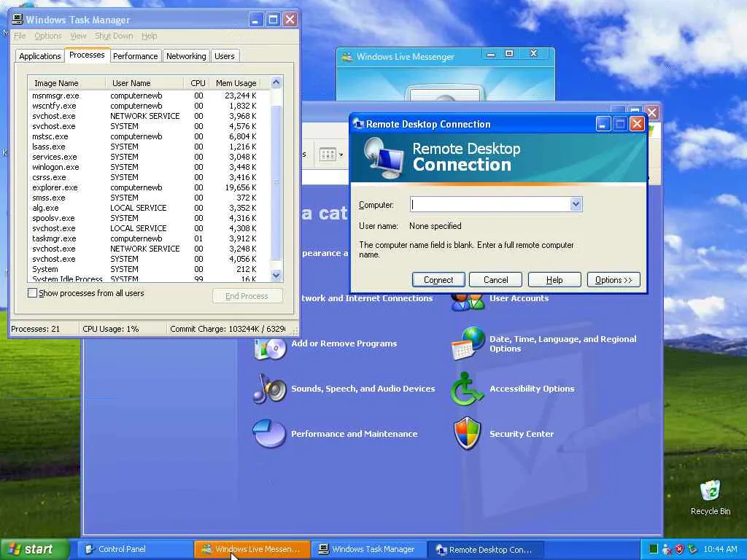747x560 pixels.
Task: Sort processes by CPU column header
Action: [196, 83]
